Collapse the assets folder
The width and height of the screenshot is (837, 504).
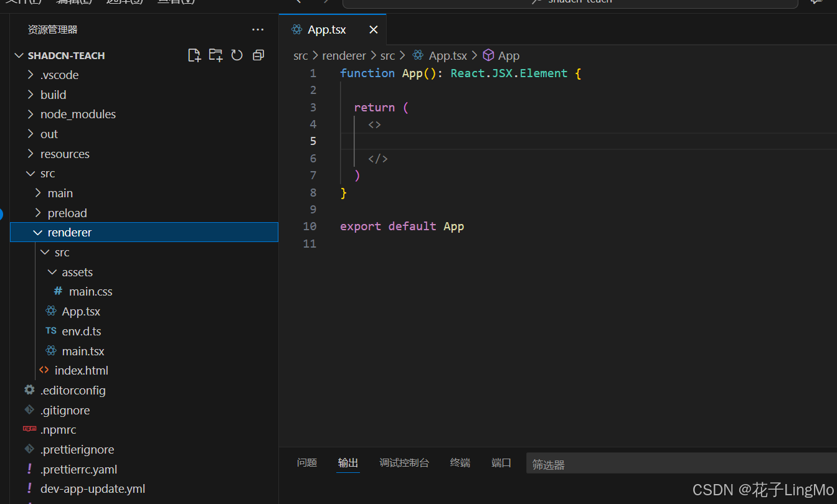click(x=52, y=272)
